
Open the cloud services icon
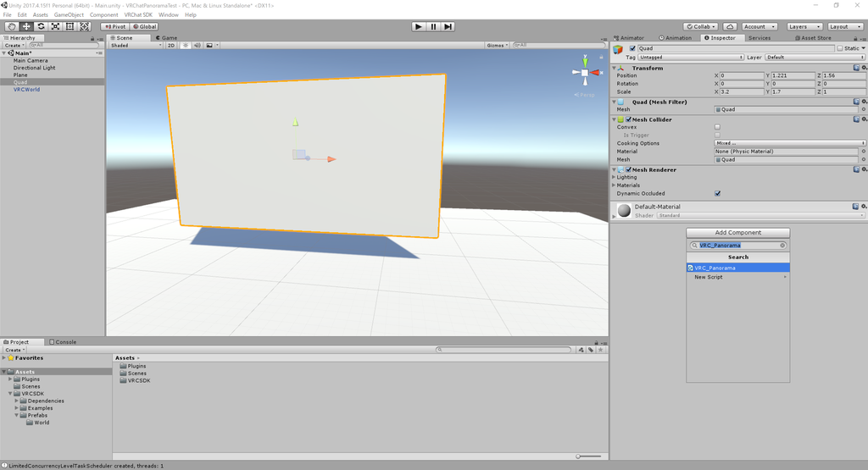click(730, 26)
